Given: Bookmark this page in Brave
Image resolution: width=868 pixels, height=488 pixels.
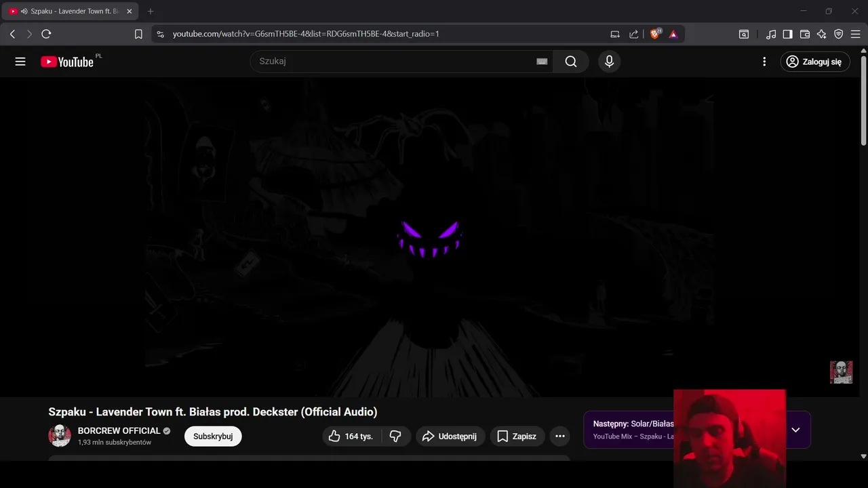Looking at the screenshot, I should click(x=138, y=34).
